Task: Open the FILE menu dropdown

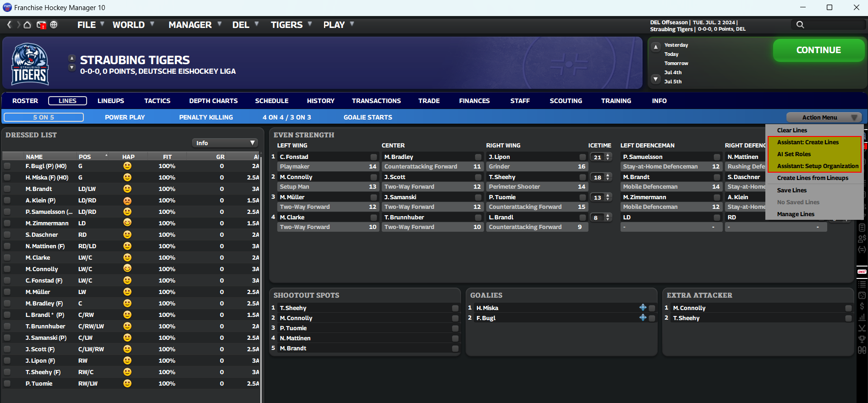Action: 91,25
